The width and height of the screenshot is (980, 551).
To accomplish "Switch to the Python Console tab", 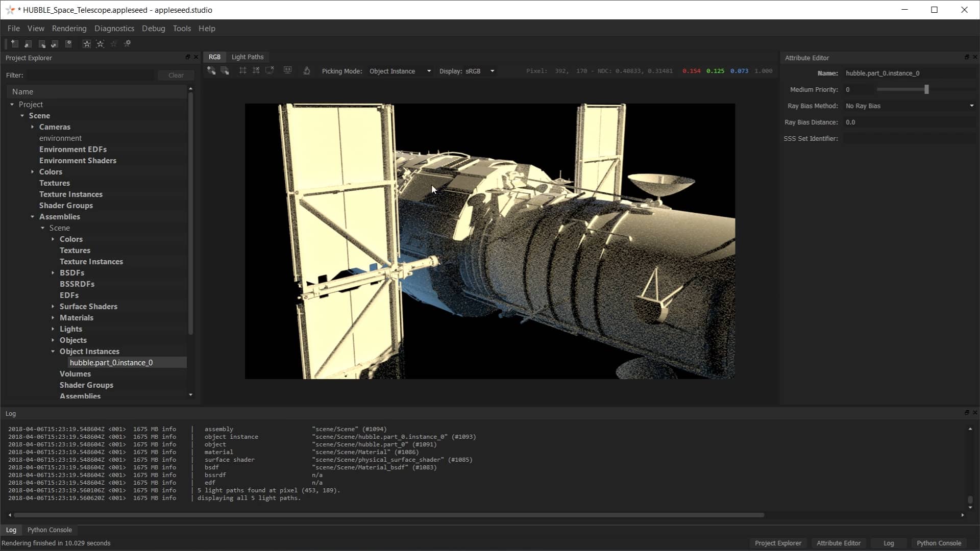I will 50,530.
